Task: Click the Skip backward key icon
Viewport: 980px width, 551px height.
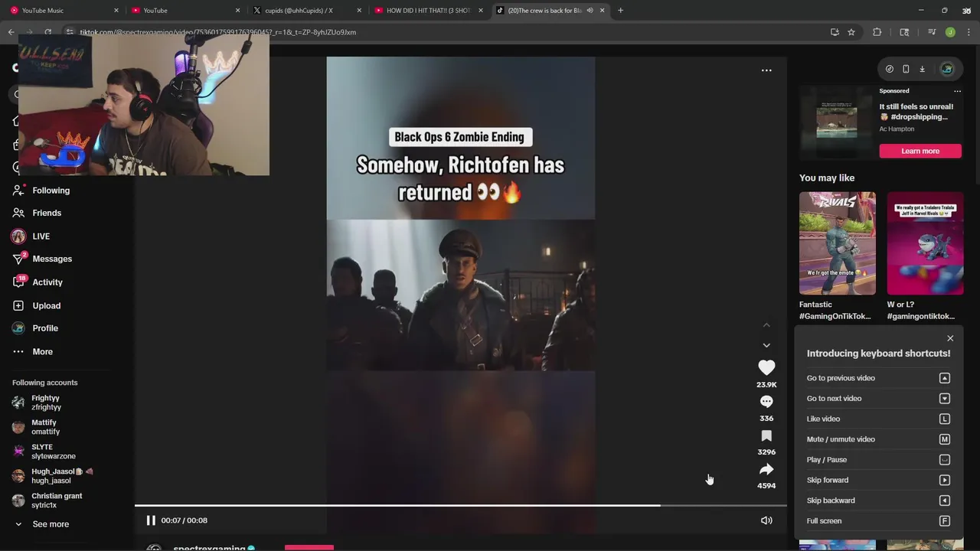Action: 945,500
